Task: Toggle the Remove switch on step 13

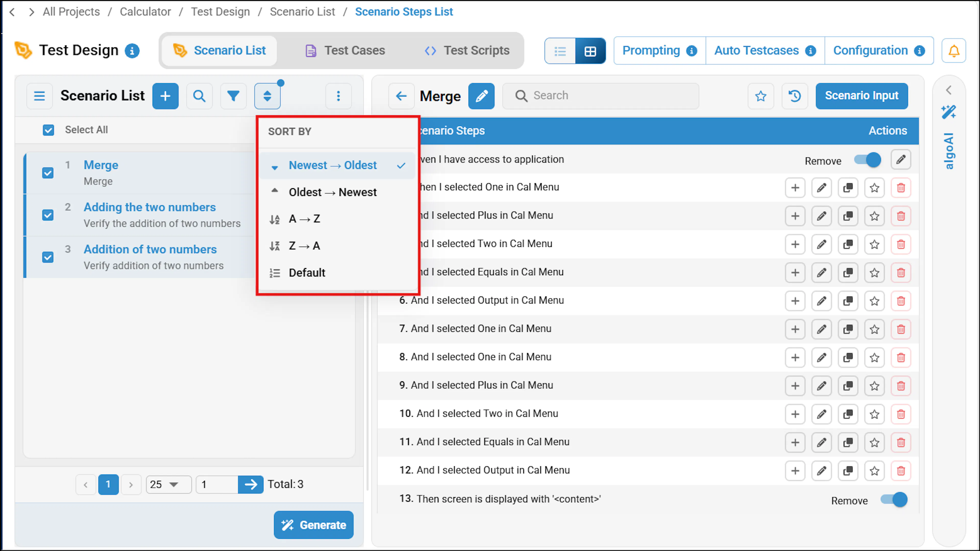Action: [894, 500]
